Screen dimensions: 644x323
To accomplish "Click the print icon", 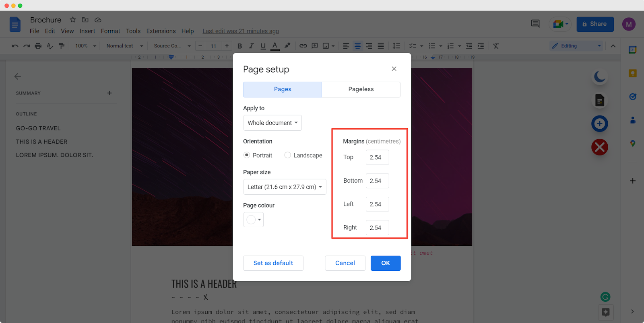I will pyautogui.click(x=38, y=46).
